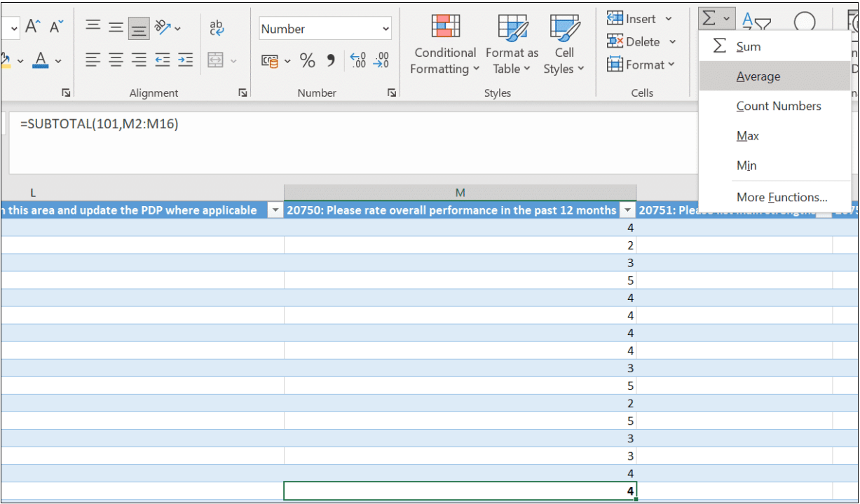This screenshot has width=860, height=504.
Task: Select Count Numbers in the menu
Action: click(x=774, y=106)
